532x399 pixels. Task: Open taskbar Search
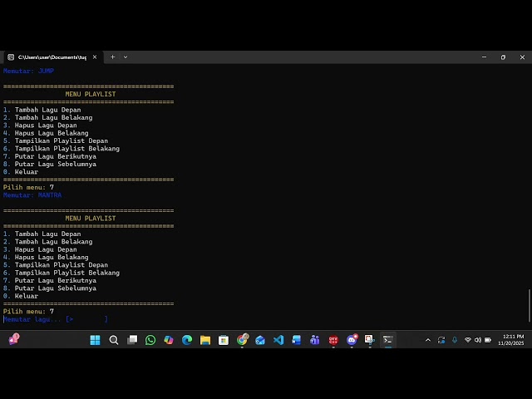point(114,340)
